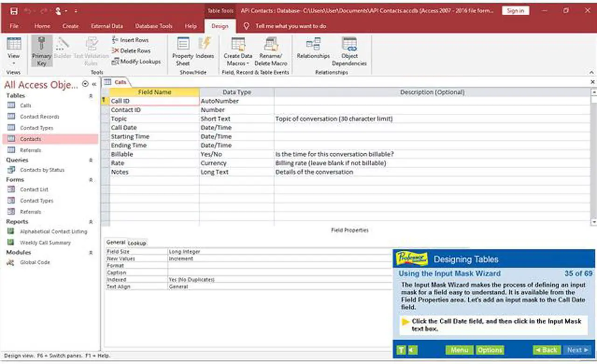This screenshot has width=597, height=364.
Task: Open the Referrals form
Action: pos(30,212)
